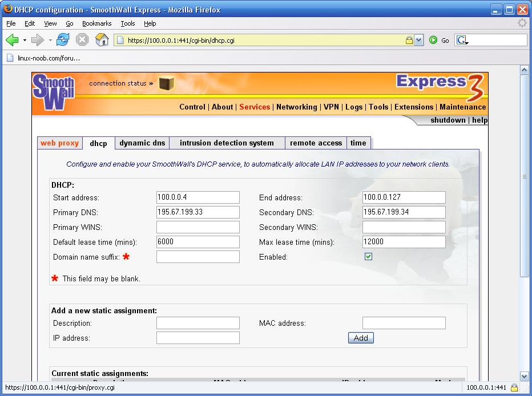This screenshot has width=532, height=396.
Task: Click the shutdown link
Action: coord(448,120)
